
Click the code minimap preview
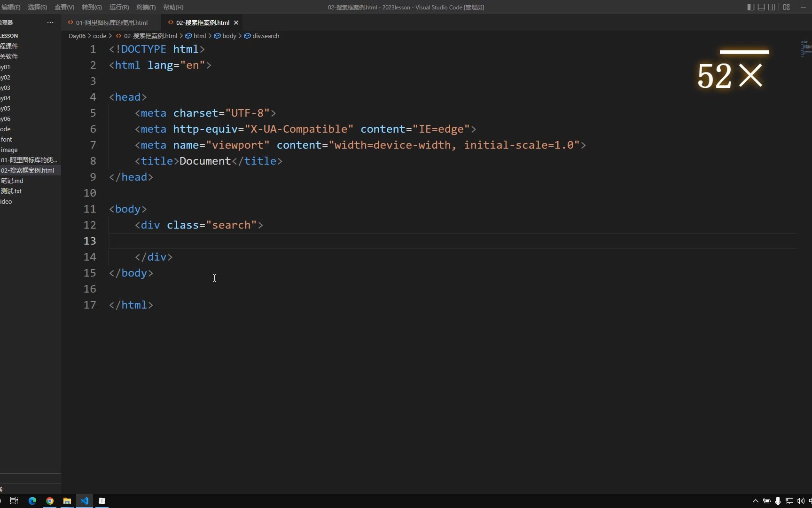[x=805, y=48]
